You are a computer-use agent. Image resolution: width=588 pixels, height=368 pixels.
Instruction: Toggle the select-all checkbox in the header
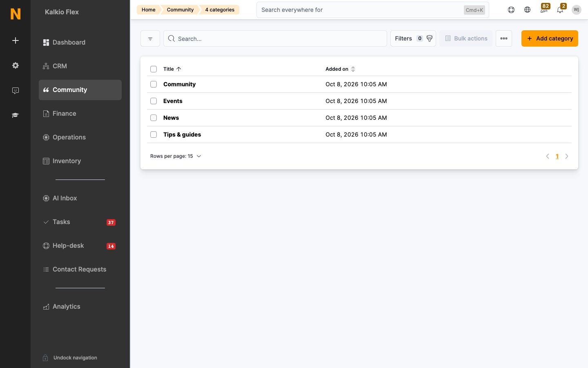tap(154, 69)
